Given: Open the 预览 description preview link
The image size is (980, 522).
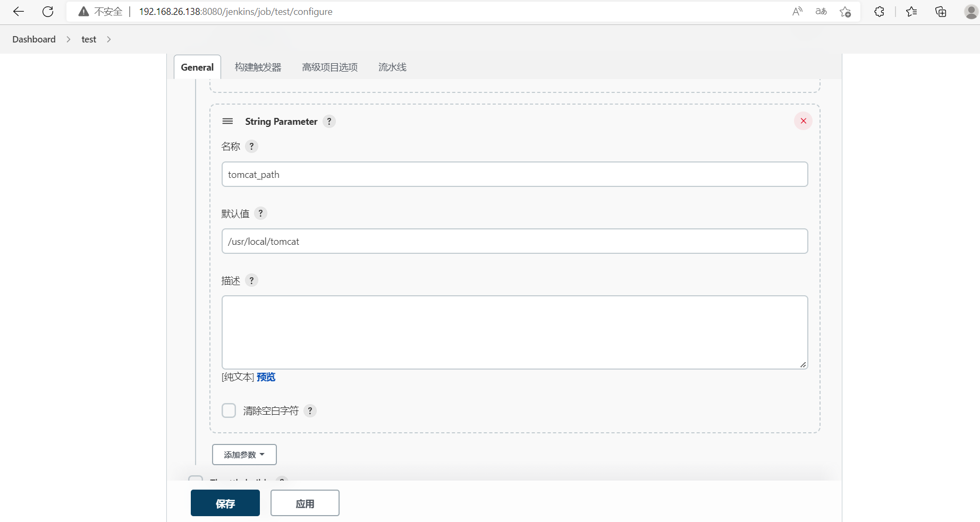Looking at the screenshot, I should coord(266,377).
